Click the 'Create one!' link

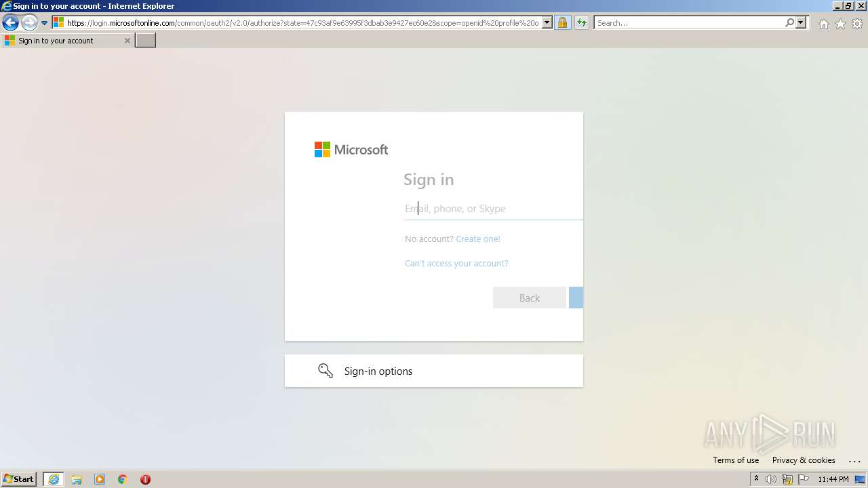[x=478, y=239]
